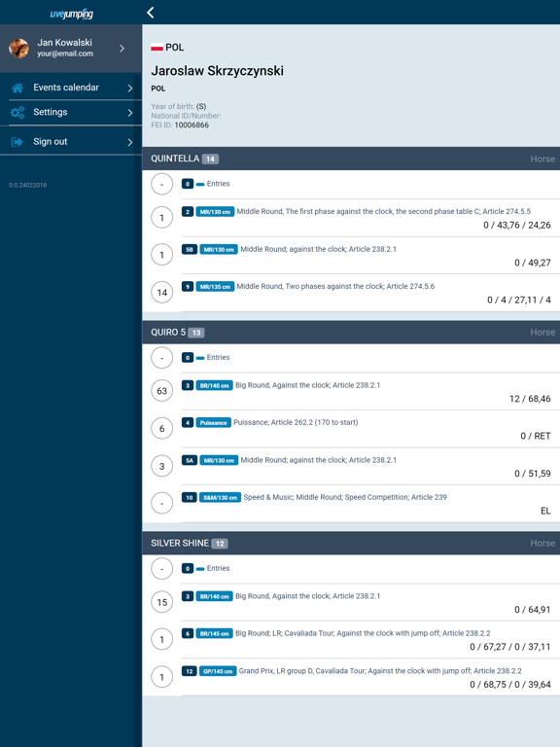Click rank 15 circle
This screenshot has width=560, height=747.
(162, 602)
